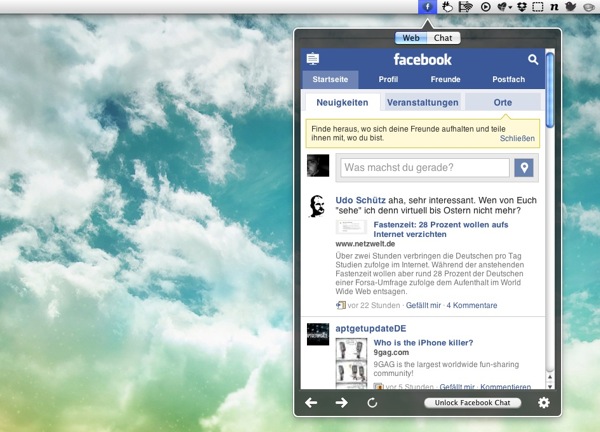
Task: Click the 9gag.com source text
Action: tap(391, 352)
